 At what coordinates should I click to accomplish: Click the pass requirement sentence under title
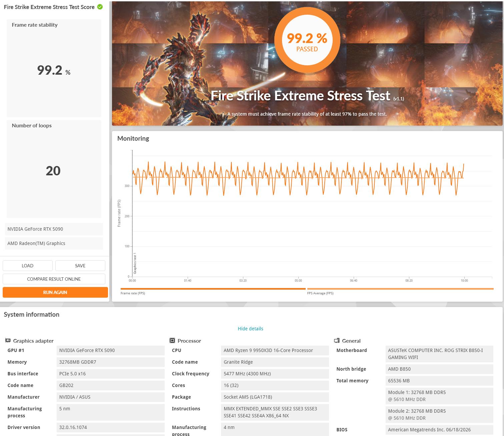(x=307, y=114)
